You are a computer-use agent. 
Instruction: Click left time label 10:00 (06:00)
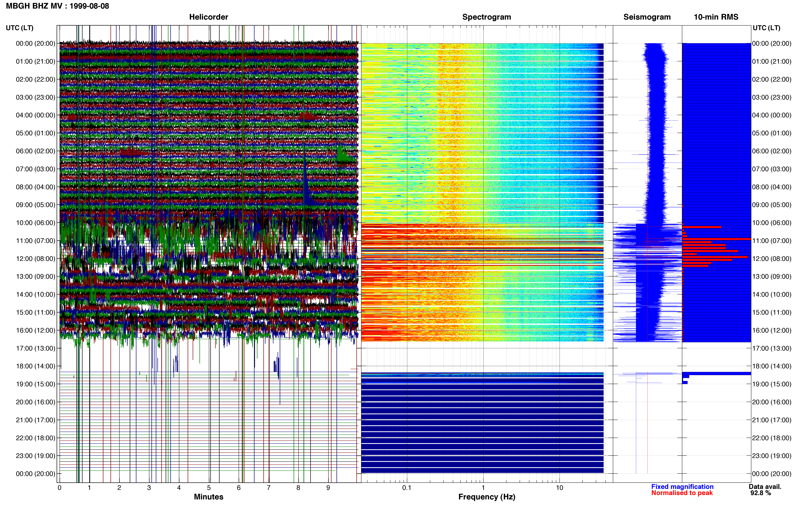36,223
